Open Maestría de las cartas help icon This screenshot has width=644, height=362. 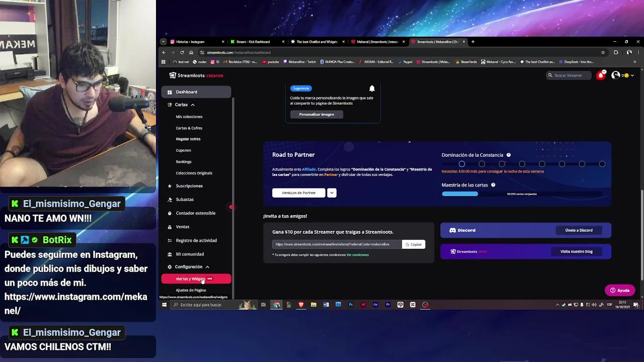pyautogui.click(x=493, y=185)
